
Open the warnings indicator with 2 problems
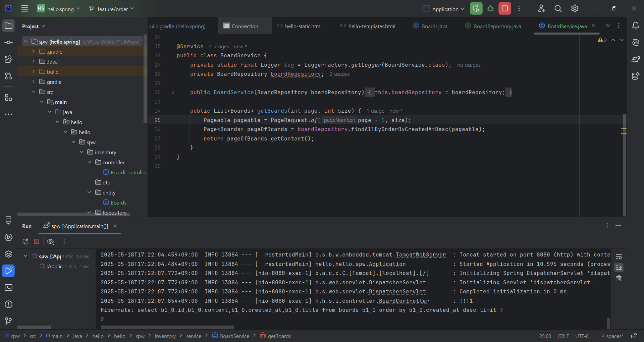(x=602, y=40)
